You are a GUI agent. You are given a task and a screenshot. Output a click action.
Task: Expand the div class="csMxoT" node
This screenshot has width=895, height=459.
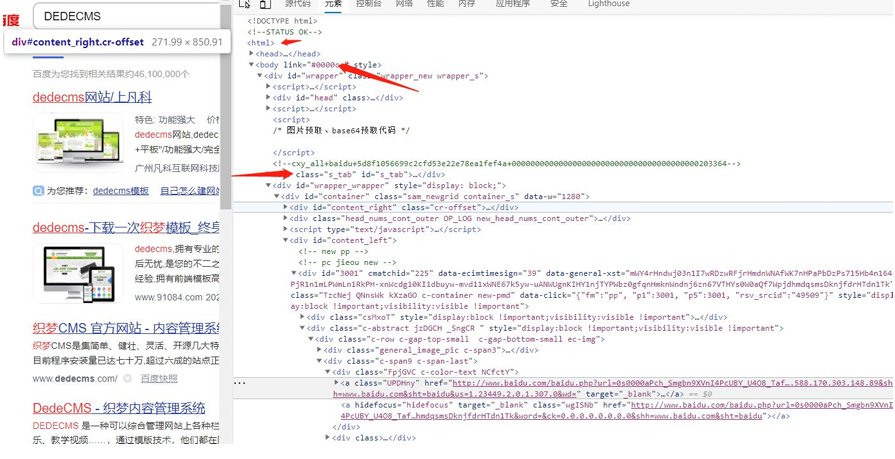pyautogui.click(x=303, y=317)
